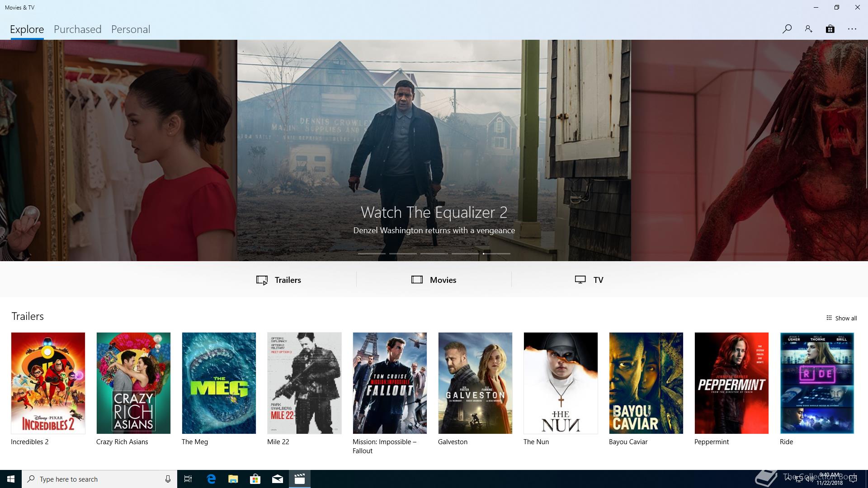Click the Trailers section heading
This screenshot has height=488, width=868.
coord(28,316)
